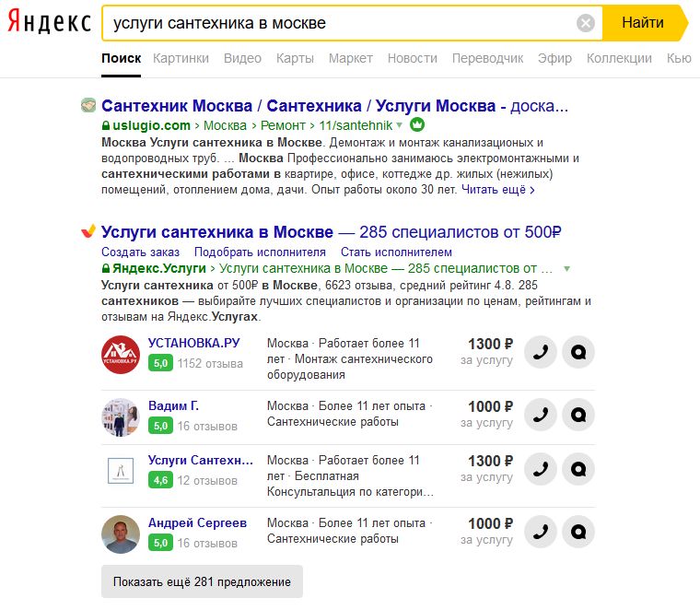This screenshot has width=700, height=610.
Task: Click the 11/santehnik breadcrumb link
Action: 356,125
